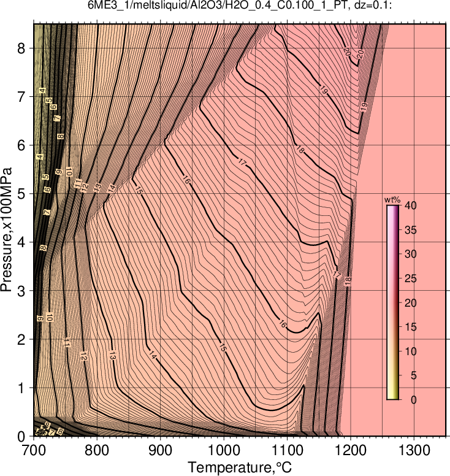The image size is (450, 476).
Task: Click the 2 tick label on pressure axis
Action: [x=21, y=339]
